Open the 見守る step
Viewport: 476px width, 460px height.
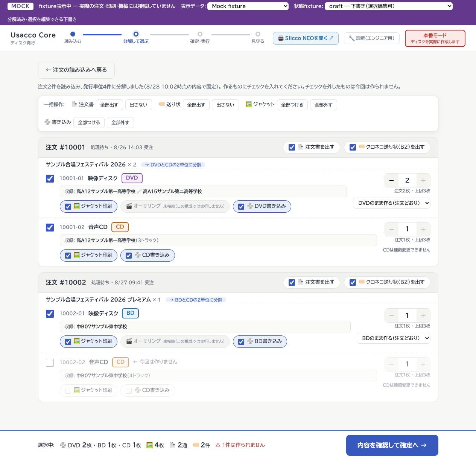(x=258, y=37)
